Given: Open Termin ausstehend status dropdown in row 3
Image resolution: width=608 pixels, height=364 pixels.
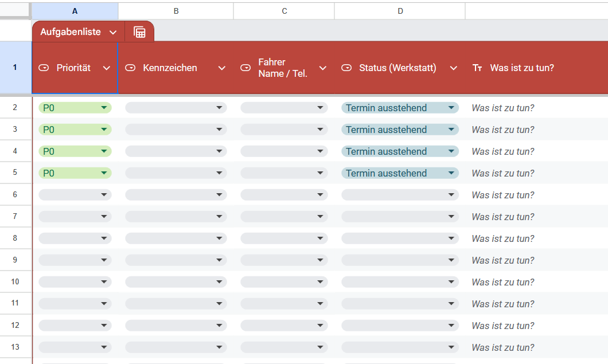Looking at the screenshot, I should [400, 130].
